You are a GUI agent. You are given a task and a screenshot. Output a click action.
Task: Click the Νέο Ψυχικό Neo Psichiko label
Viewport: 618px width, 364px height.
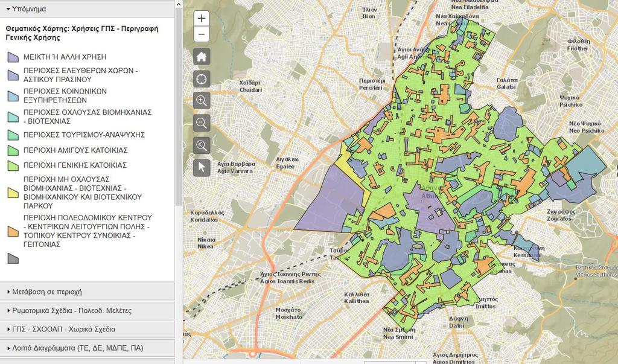pyautogui.click(x=586, y=127)
